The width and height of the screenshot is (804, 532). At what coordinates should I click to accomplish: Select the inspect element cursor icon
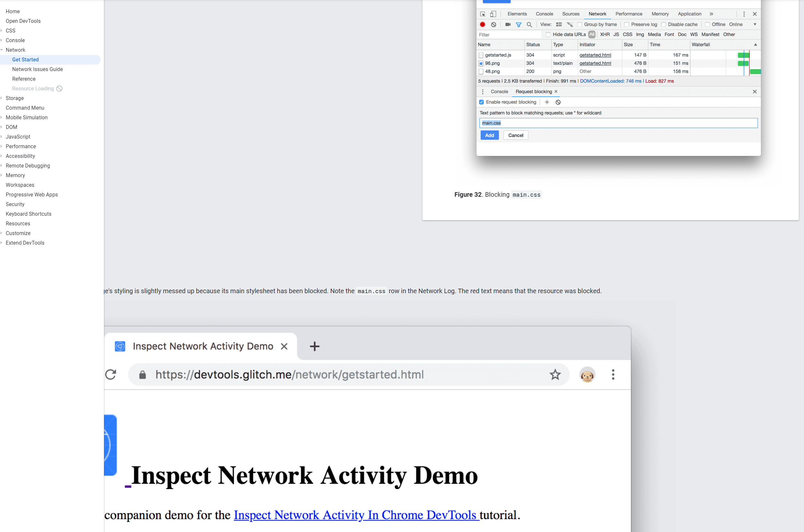tap(484, 14)
